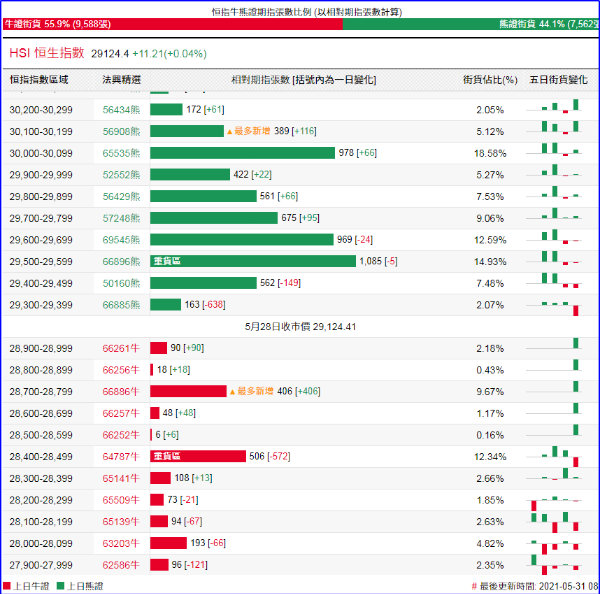
Task: Open bear certificate link 66896熊
Action: click(121, 261)
